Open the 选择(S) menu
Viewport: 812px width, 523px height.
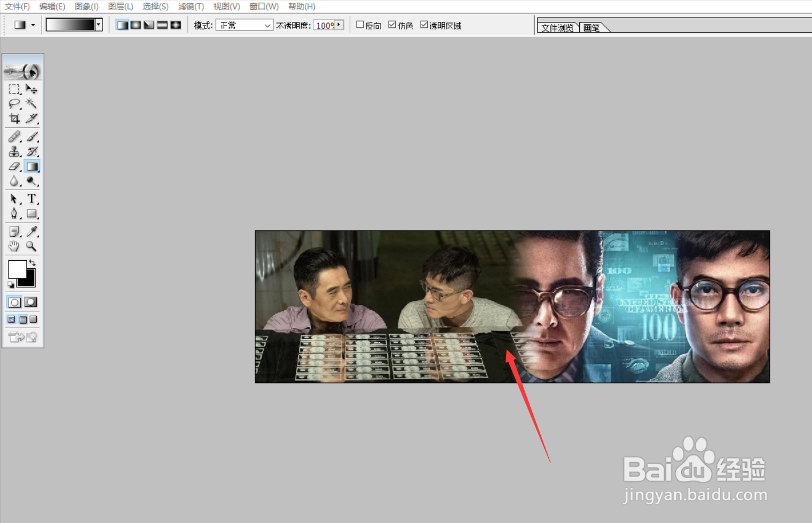(156, 6)
